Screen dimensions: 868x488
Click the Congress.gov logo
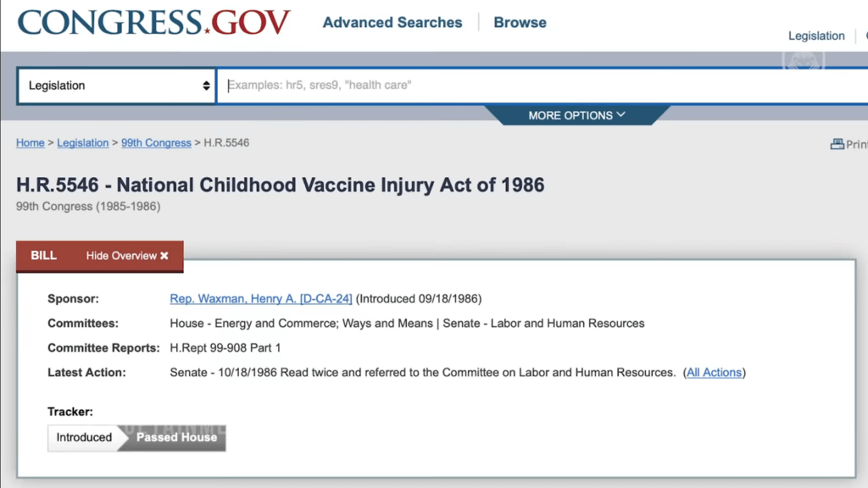[x=153, y=23]
